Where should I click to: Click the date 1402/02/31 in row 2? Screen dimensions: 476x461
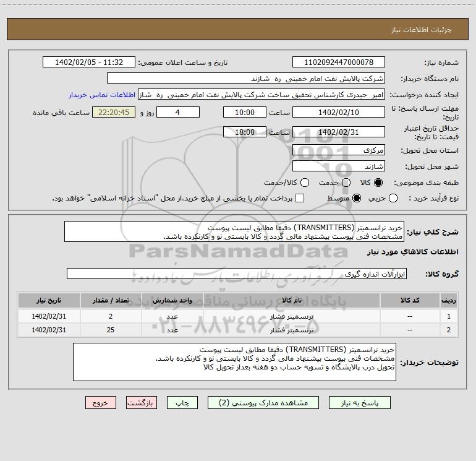[49, 330]
